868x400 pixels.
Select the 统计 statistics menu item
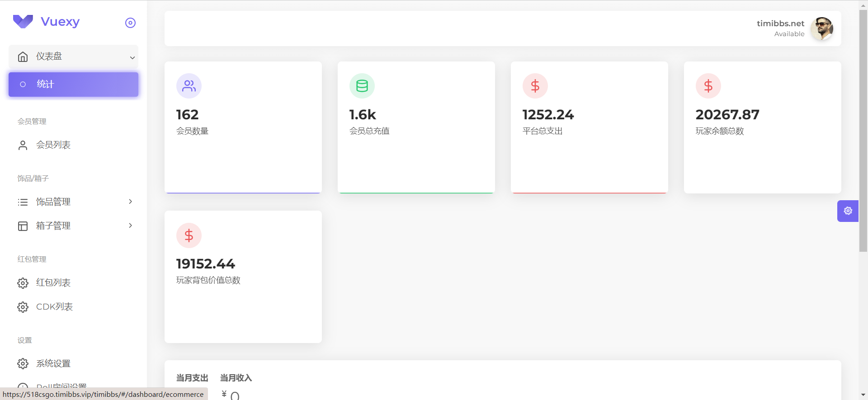click(x=73, y=85)
